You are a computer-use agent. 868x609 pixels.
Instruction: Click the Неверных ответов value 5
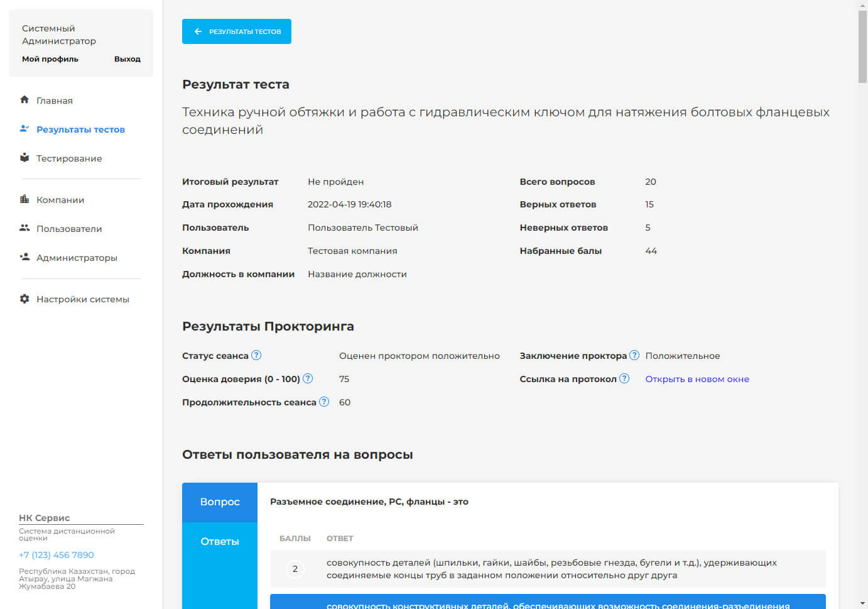point(648,228)
